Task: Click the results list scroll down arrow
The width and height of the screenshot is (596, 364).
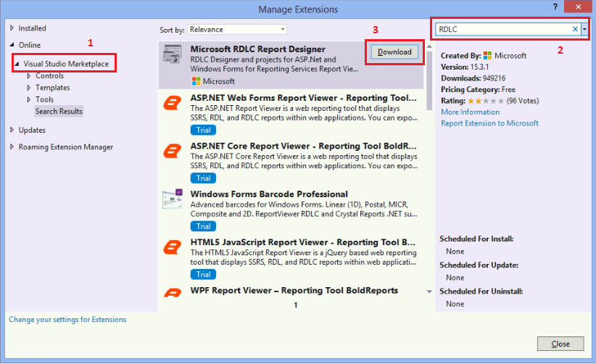Action: (x=429, y=291)
